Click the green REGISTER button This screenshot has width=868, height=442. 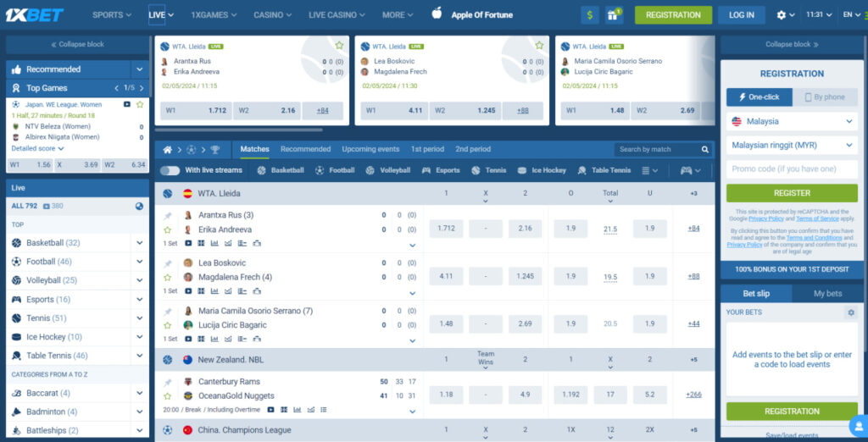[x=792, y=193]
